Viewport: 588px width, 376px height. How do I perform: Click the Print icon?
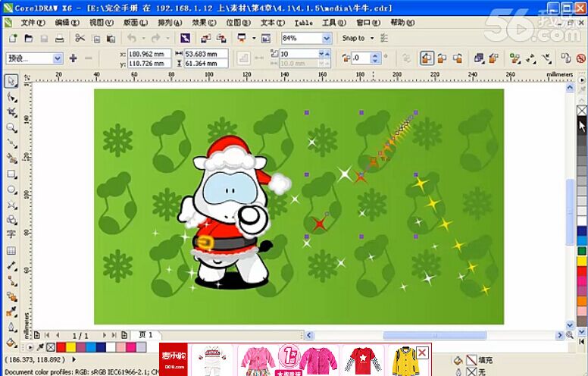pos(59,38)
